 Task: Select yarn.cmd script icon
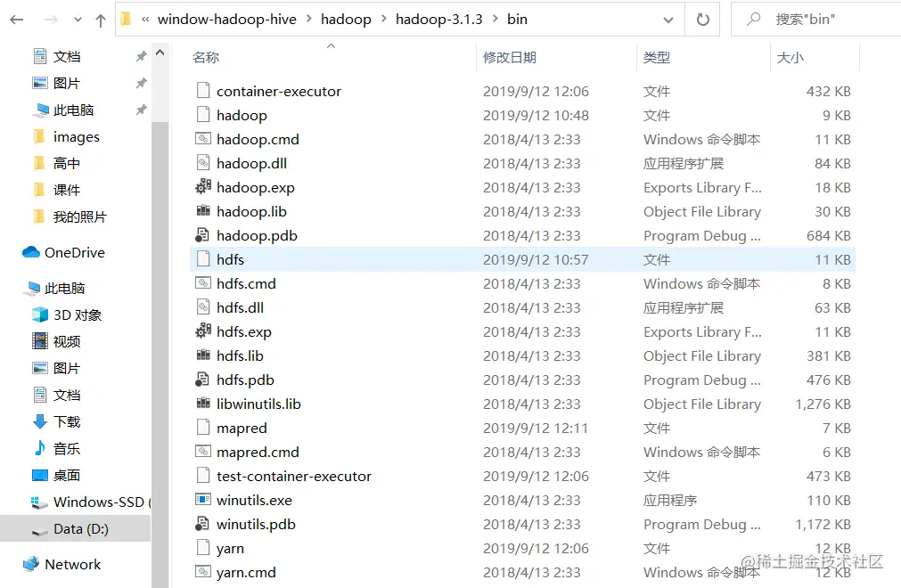point(203,572)
